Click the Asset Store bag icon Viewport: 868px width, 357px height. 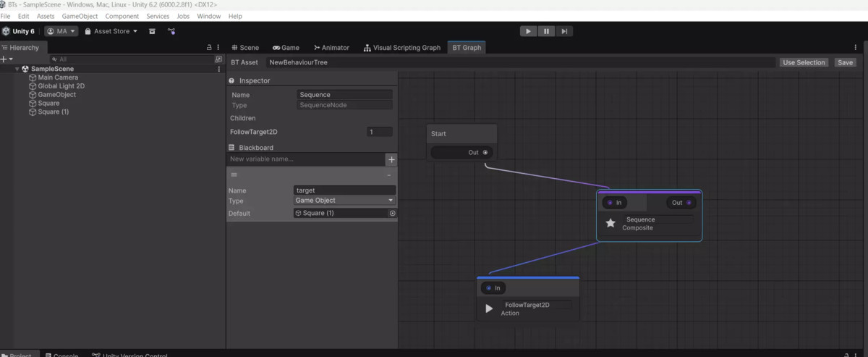coord(88,31)
